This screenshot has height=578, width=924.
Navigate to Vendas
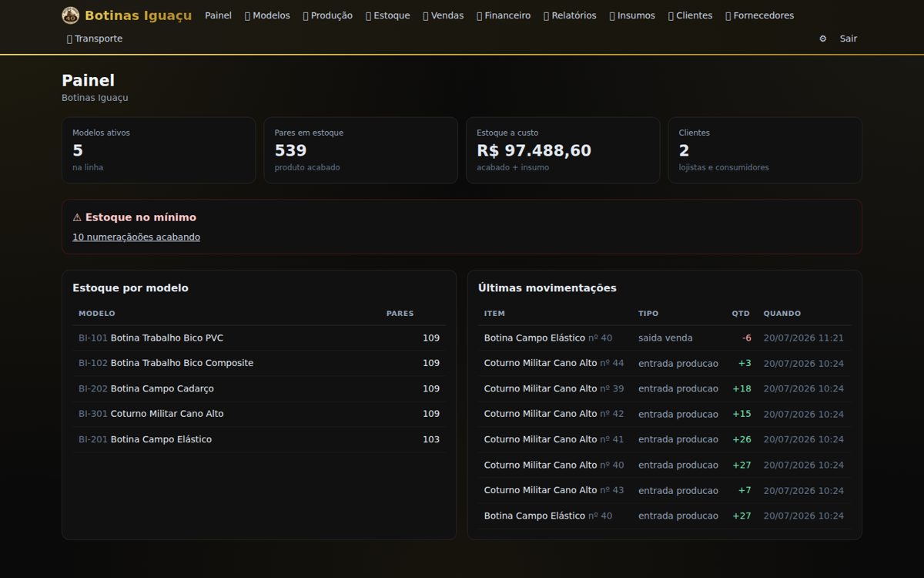coord(444,15)
